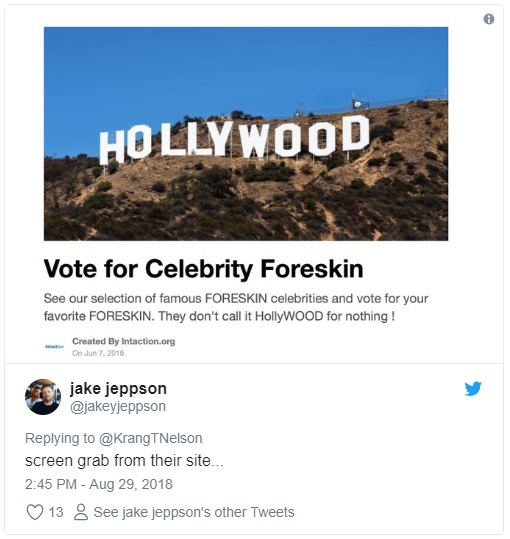Click 'Created By Intaction.org' text
Screen dimensions: 510x539
(124, 341)
